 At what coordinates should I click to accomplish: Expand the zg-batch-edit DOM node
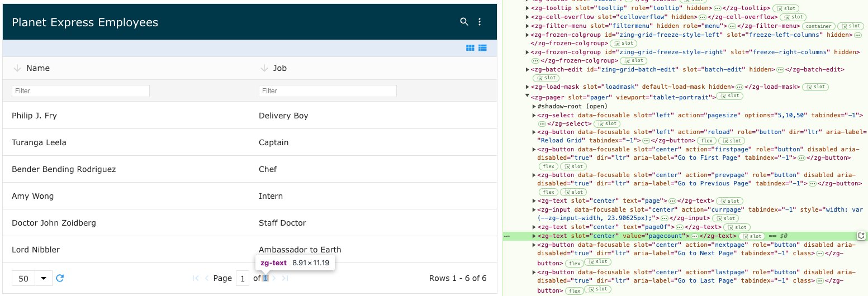tap(527, 69)
